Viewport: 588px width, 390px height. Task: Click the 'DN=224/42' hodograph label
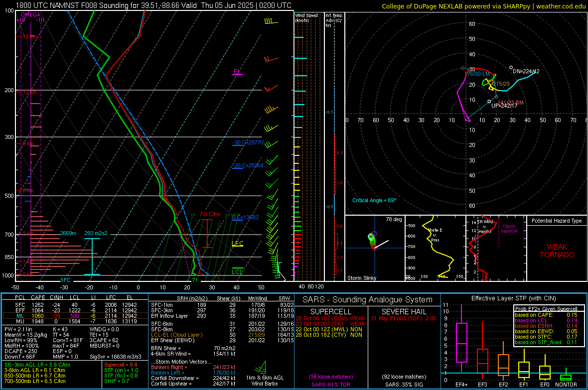coord(526,71)
